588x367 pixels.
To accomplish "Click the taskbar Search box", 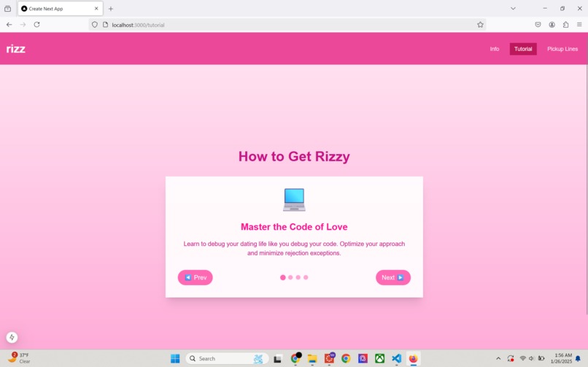I will tap(227, 359).
